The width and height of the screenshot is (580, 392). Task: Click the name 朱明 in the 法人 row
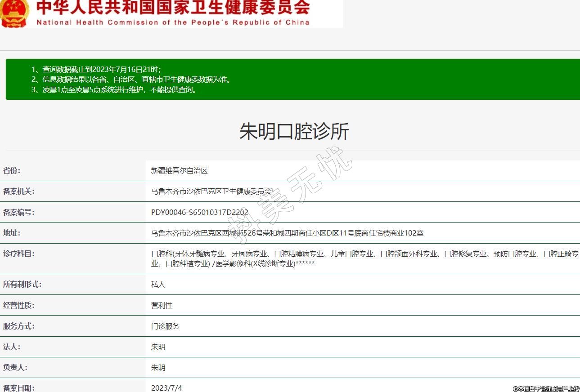coord(158,347)
